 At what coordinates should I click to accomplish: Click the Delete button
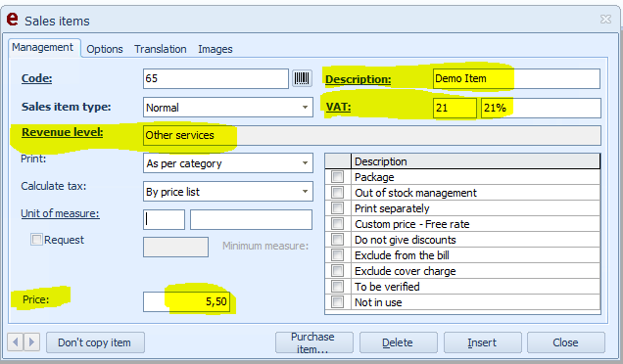pyautogui.click(x=398, y=342)
